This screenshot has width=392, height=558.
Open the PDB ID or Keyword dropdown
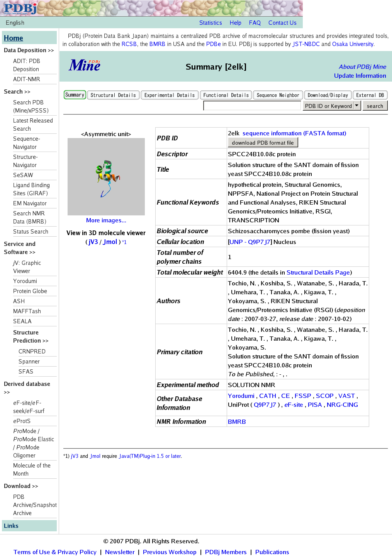click(x=331, y=106)
